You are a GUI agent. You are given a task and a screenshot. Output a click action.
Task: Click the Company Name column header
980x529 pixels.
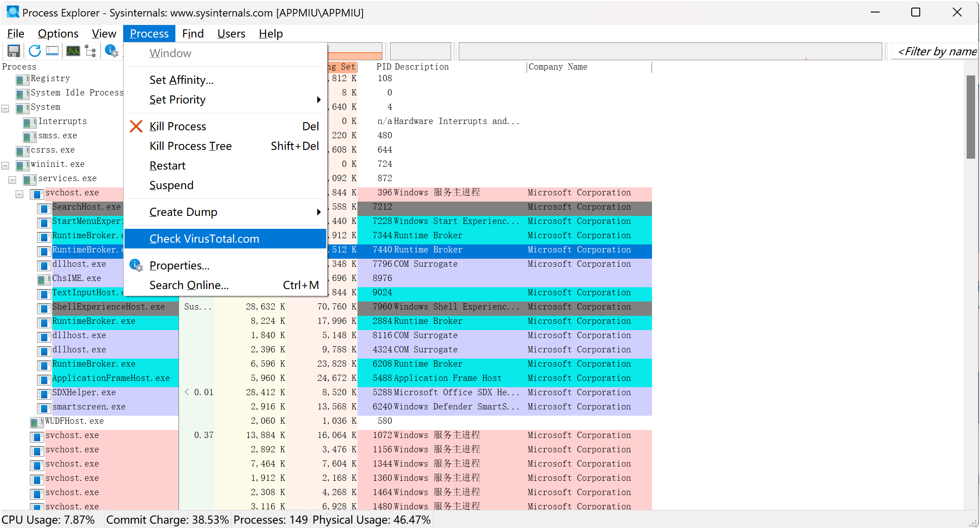click(558, 67)
